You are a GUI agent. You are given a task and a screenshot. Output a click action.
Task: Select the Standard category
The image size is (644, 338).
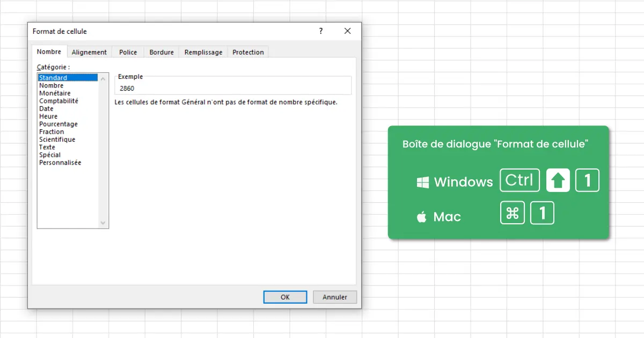(x=68, y=78)
